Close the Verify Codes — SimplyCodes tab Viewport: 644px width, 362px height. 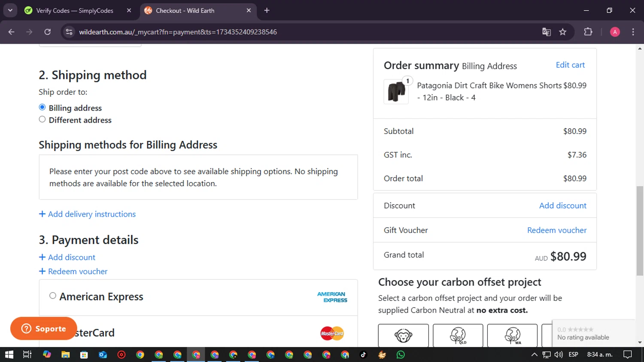tap(129, 10)
